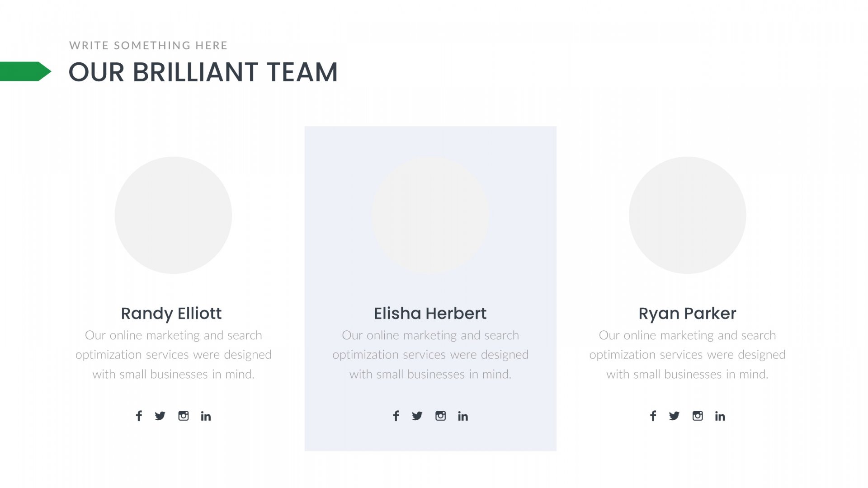Viewport: 868px width, 488px height.
Task: Select Elisha Herbert's circular photo placeholder
Action: pyautogui.click(x=430, y=215)
